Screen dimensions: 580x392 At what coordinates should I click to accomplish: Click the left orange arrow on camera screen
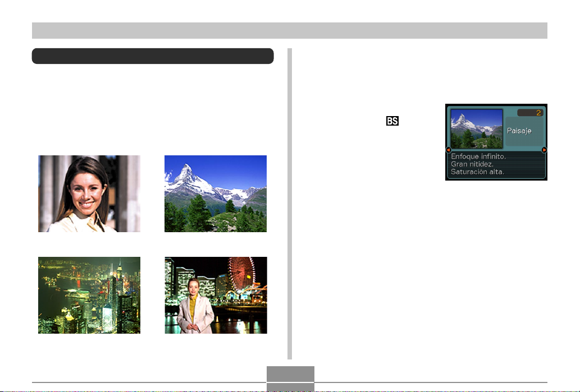point(448,150)
